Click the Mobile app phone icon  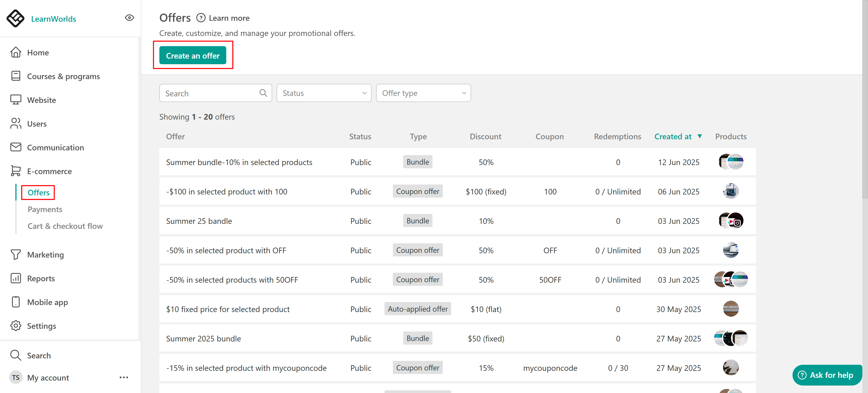[x=16, y=302]
